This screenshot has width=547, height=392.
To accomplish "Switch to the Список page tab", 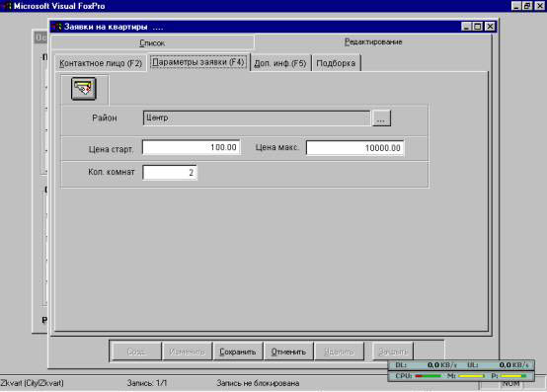I will 152,42.
